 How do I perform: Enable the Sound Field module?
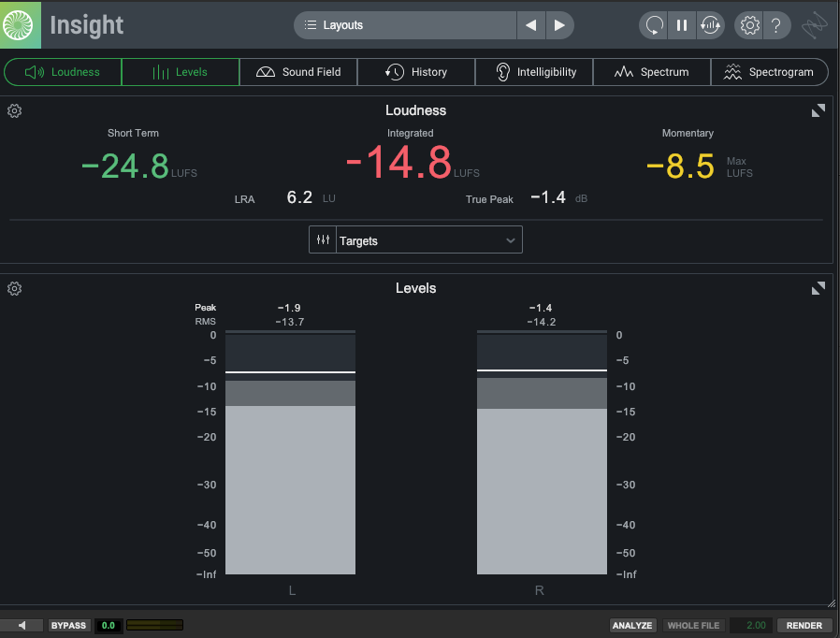click(298, 72)
